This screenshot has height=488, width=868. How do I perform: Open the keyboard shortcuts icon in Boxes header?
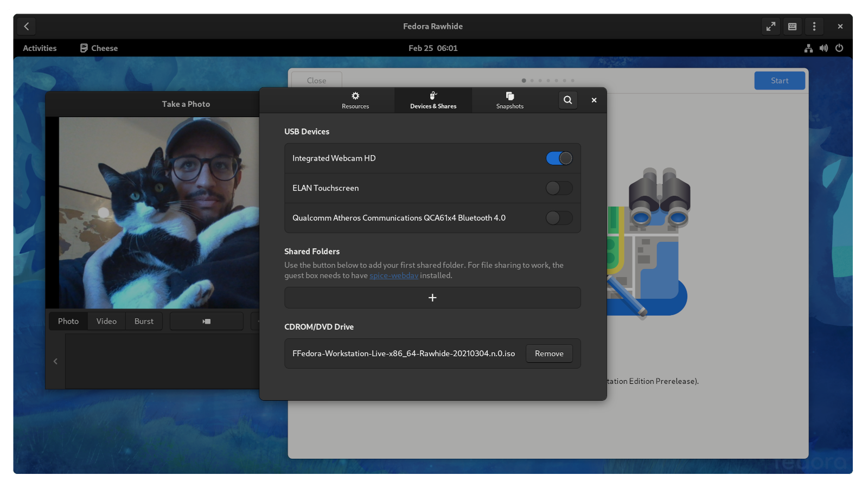tap(792, 26)
